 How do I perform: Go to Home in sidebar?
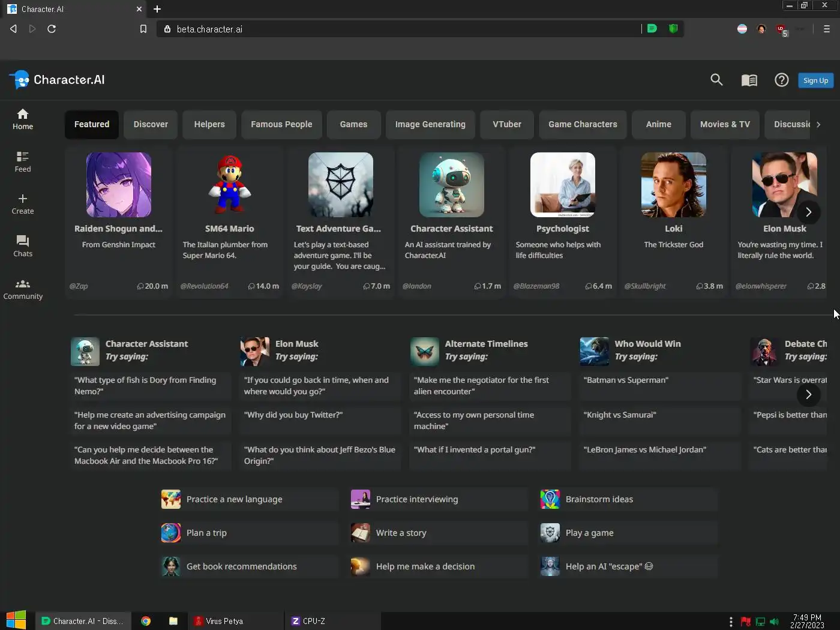23,119
